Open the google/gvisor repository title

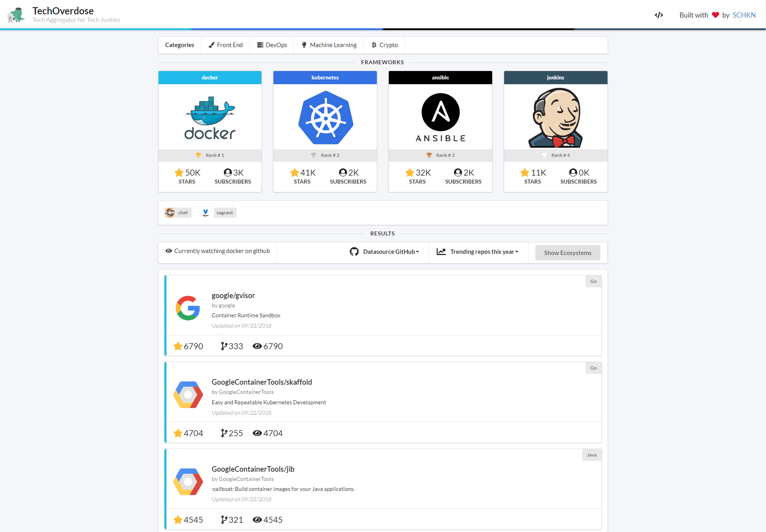[x=233, y=296]
